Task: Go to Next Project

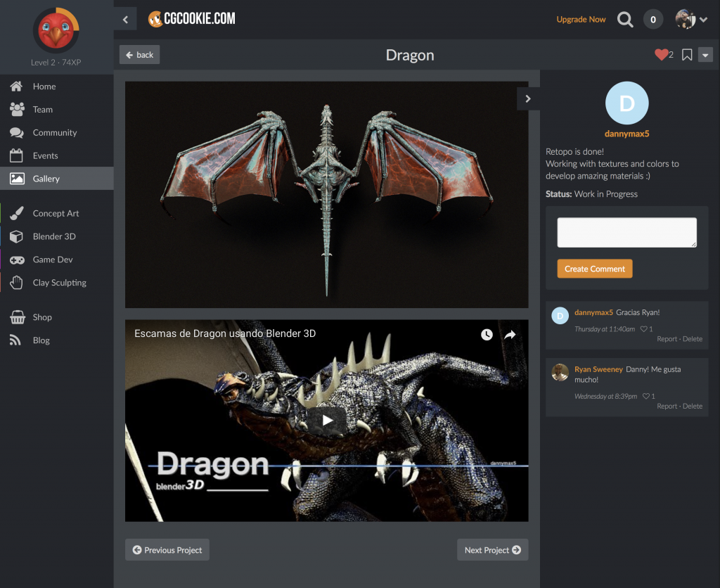Action: coord(493,550)
